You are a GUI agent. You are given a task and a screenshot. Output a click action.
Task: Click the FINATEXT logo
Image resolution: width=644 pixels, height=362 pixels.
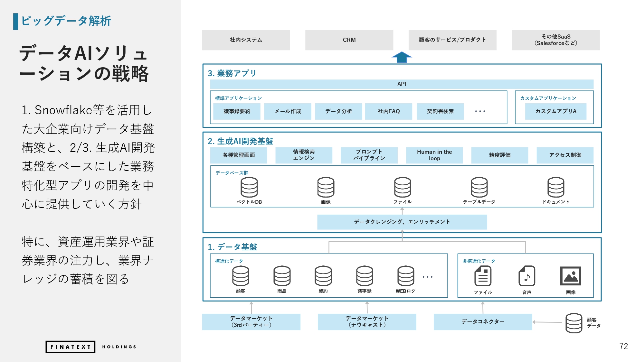71,347
